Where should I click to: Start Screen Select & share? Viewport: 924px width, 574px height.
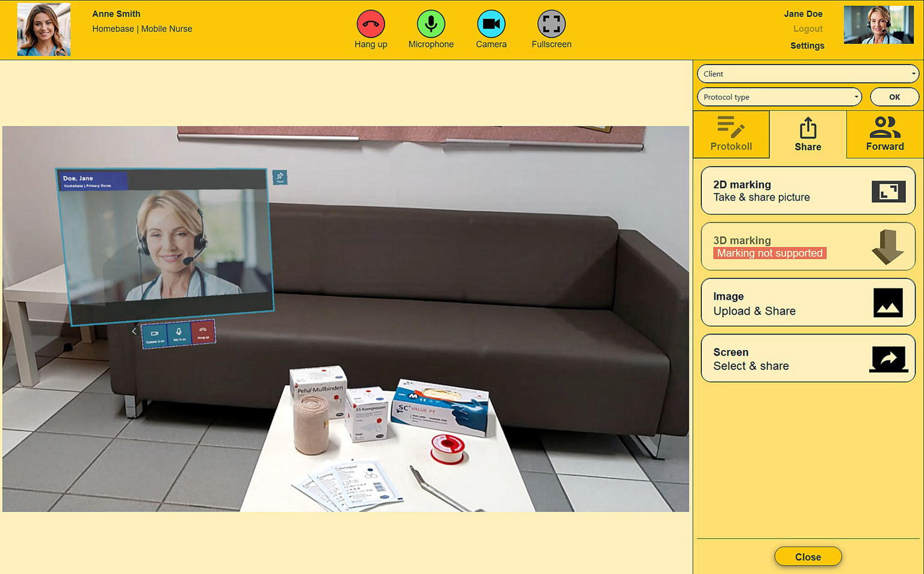(807, 359)
